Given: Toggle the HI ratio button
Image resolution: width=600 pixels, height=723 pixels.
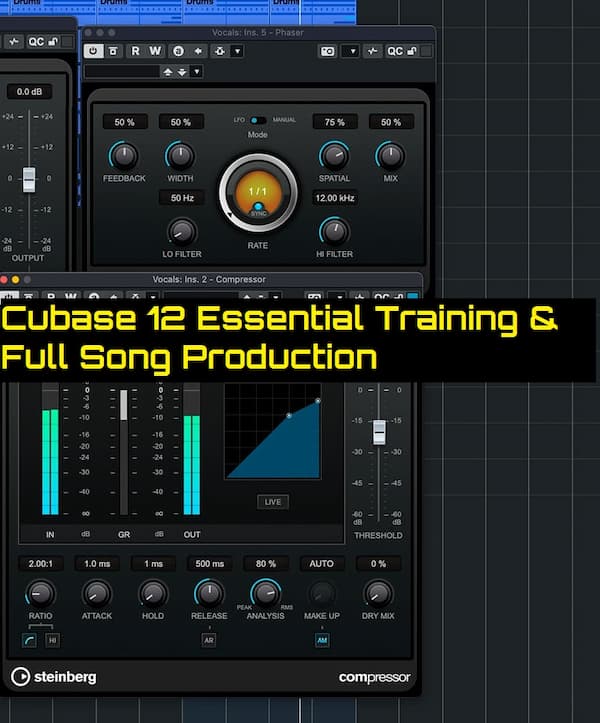Looking at the screenshot, I should (52, 640).
